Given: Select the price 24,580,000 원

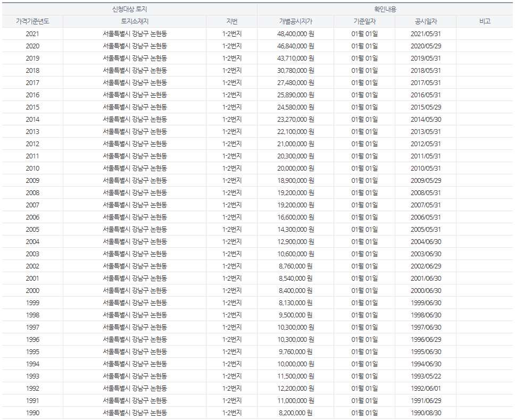Looking at the screenshot, I should pyautogui.click(x=296, y=107).
